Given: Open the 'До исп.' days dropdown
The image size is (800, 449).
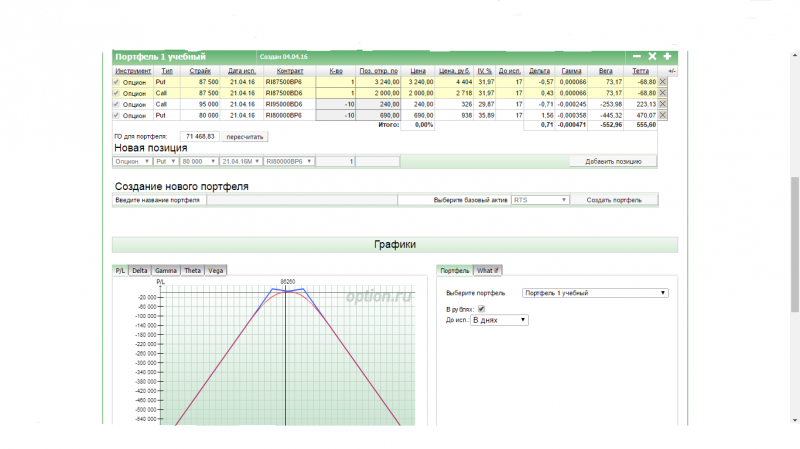Looking at the screenshot, I should pos(499,320).
